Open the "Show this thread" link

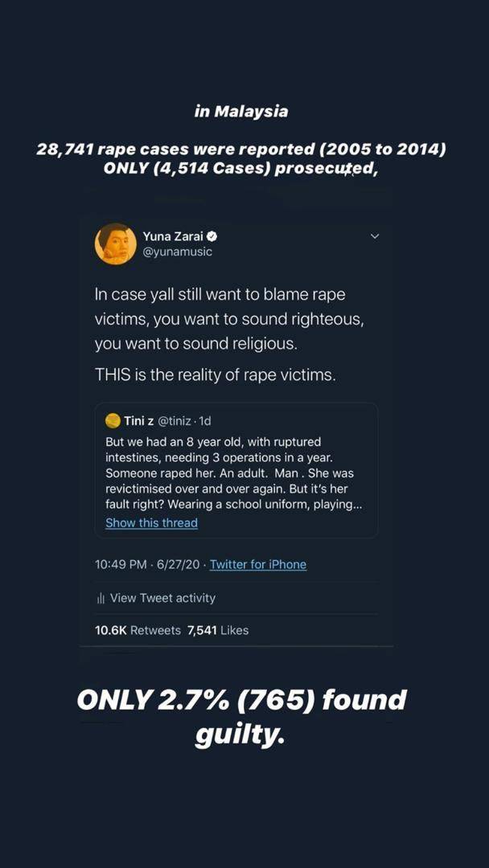(x=151, y=522)
